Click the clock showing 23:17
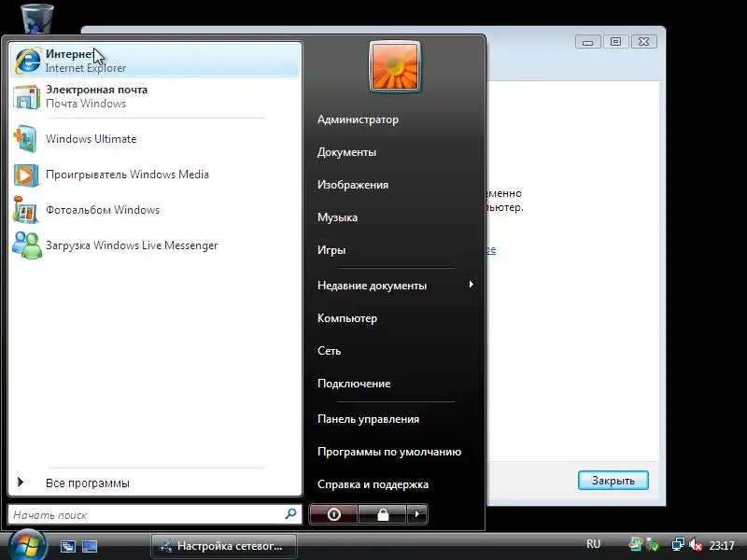Image resolution: width=747 pixels, height=560 pixels. (721, 545)
